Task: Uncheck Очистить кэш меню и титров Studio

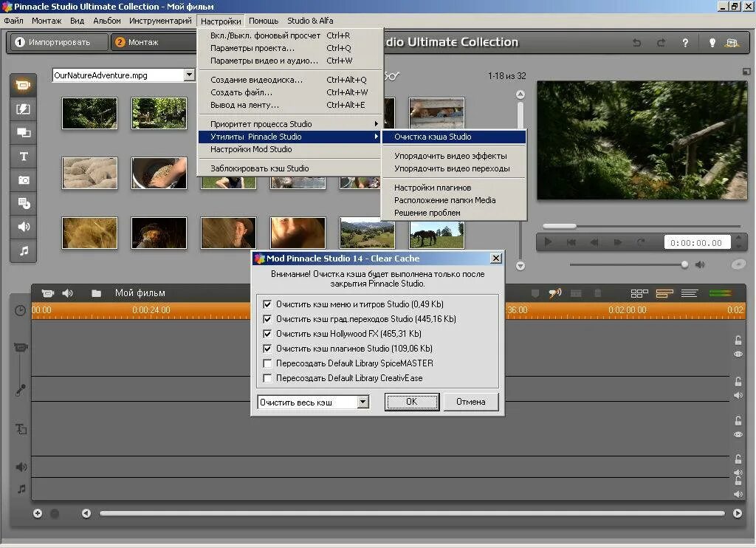Action: (x=267, y=304)
